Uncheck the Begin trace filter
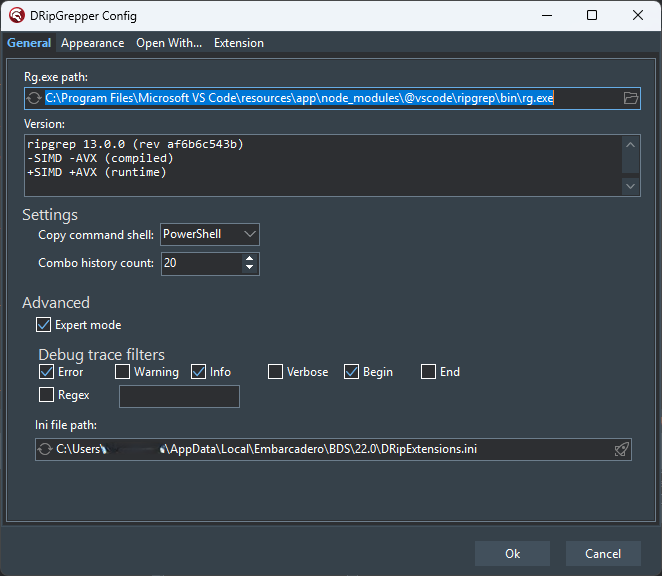The width and height of the screenshot is (662, 576). click(351, 372)
